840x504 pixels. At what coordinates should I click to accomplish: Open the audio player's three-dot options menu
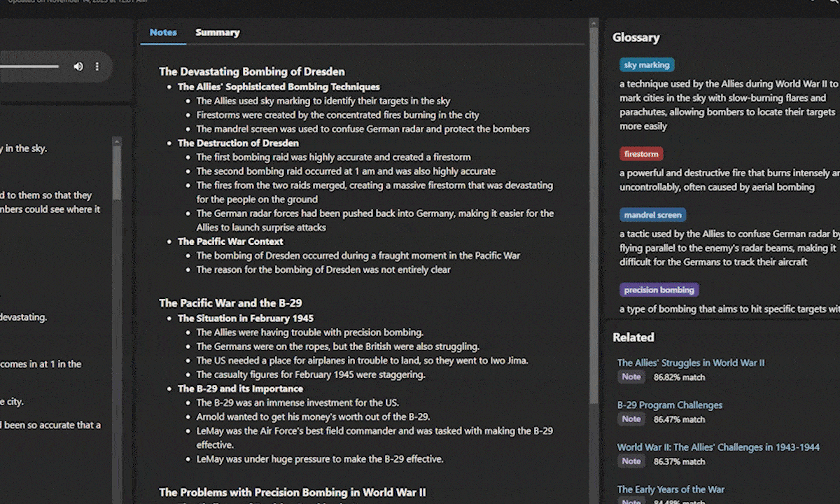pos(97,66)
